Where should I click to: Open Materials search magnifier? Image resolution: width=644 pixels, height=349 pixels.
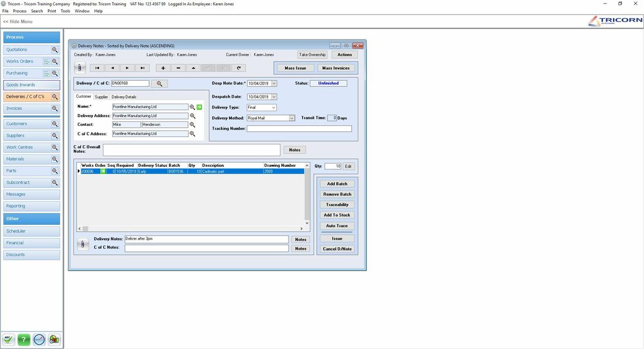point(54,159)
